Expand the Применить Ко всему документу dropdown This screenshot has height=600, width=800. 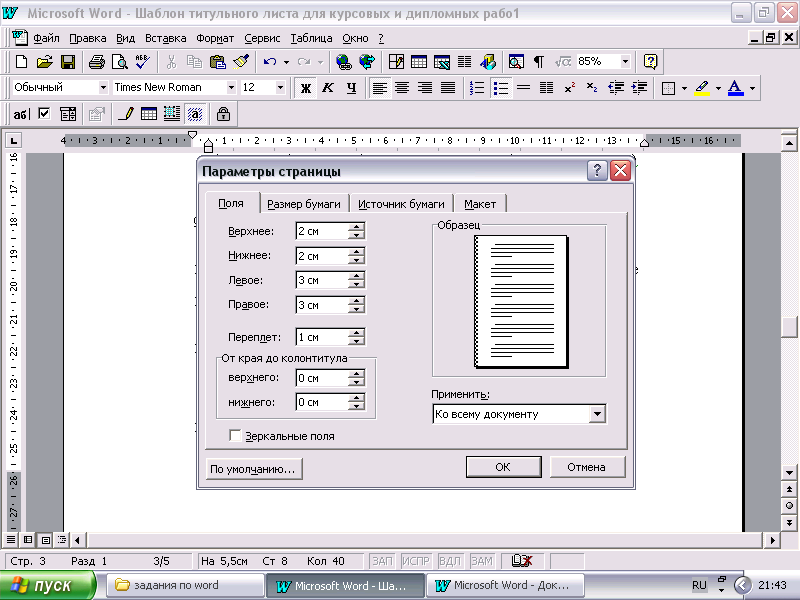pyautogui.click(x=597, y=414)
